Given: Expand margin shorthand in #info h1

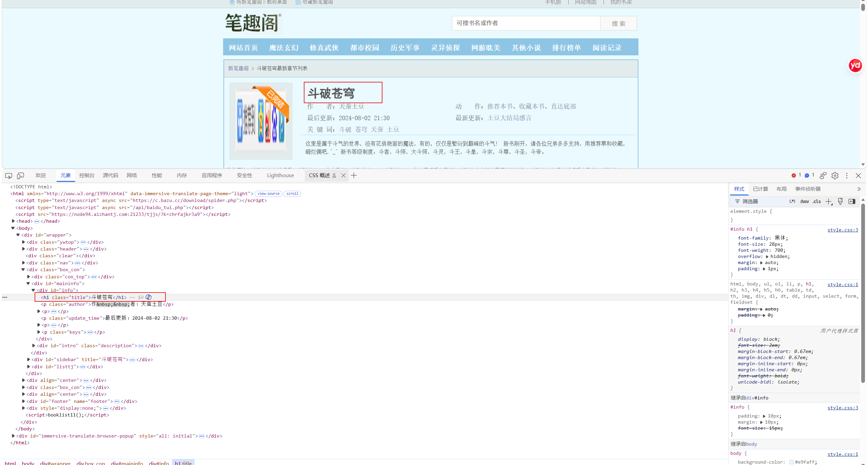Looking at the screenshot, I should click(762, 263).
